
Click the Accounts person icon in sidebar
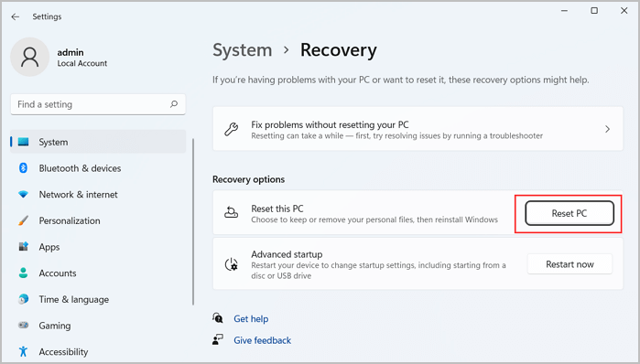[x=23, y=273]
